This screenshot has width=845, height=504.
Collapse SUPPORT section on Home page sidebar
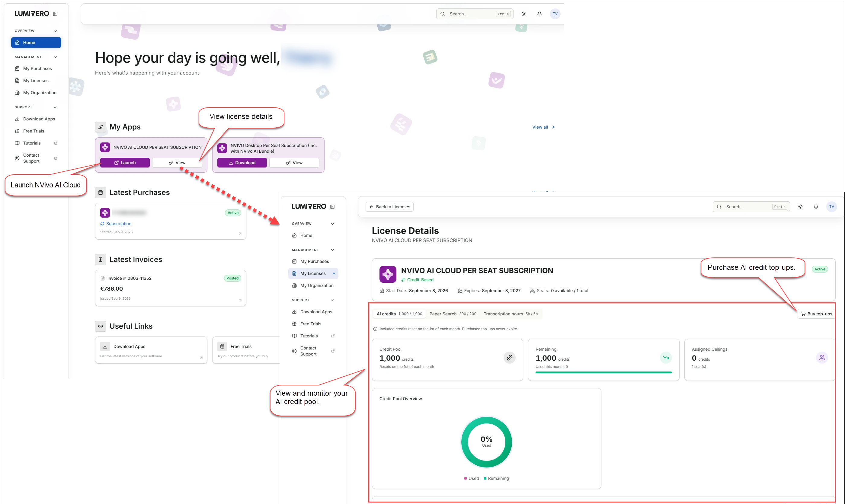pyautogui.click(x=55, y=107)
